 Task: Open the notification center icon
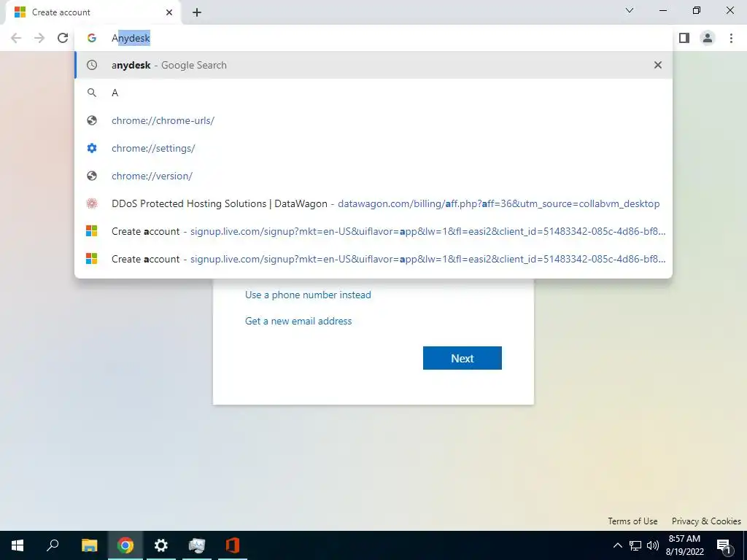(x=724, y=545)
